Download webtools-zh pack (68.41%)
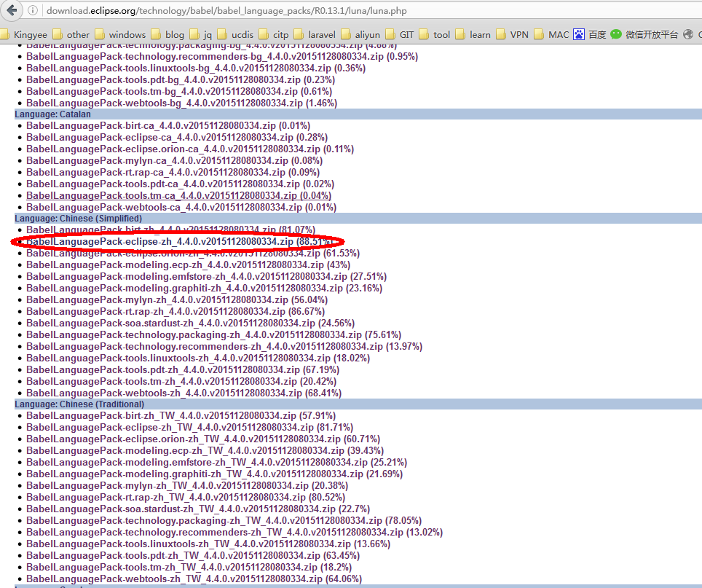 coord(184,393)
